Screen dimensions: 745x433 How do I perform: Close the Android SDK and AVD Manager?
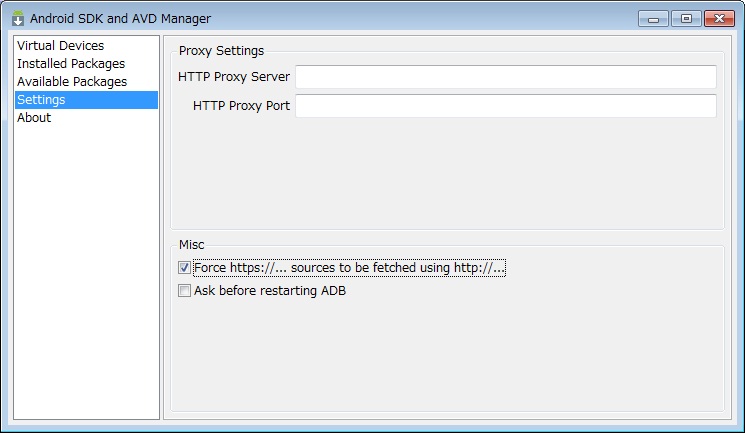719,19
